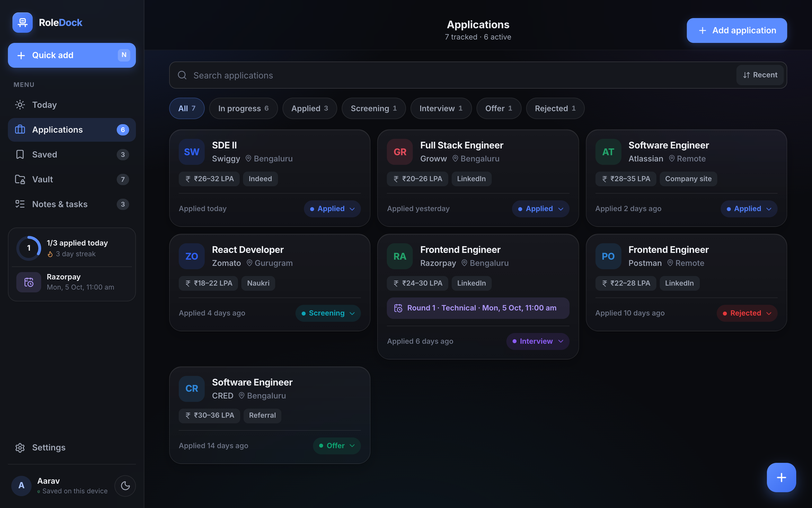Click the 7 tracked · 6 active subtitle
This screenshot has width=812, height=508.
[x=478, y=37]
